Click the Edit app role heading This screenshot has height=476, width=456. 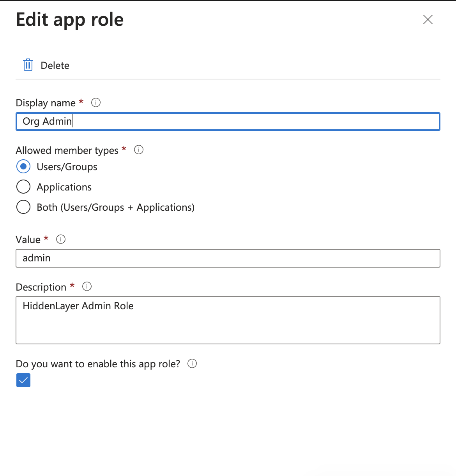click(x=69, y=19)
